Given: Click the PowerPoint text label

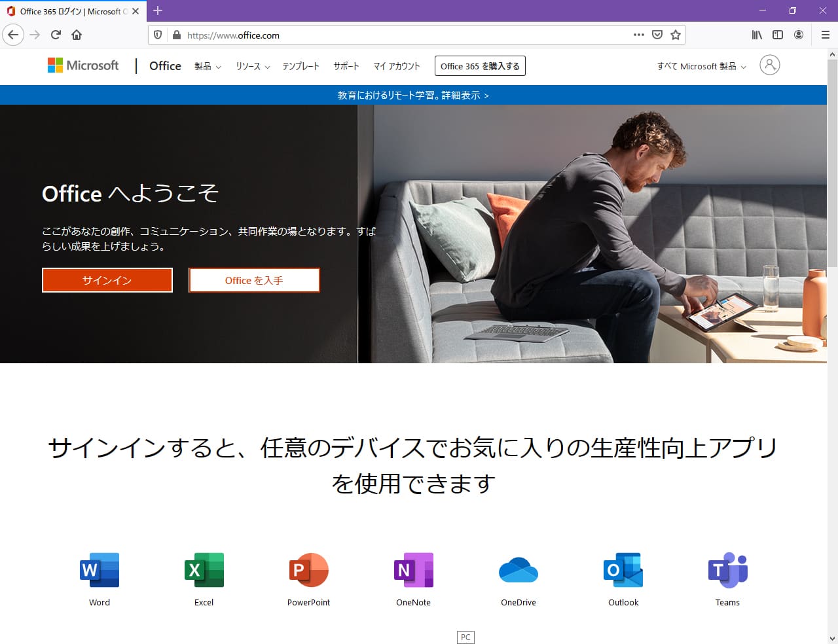Looking at the screenshot, I should tap(309, 602).
